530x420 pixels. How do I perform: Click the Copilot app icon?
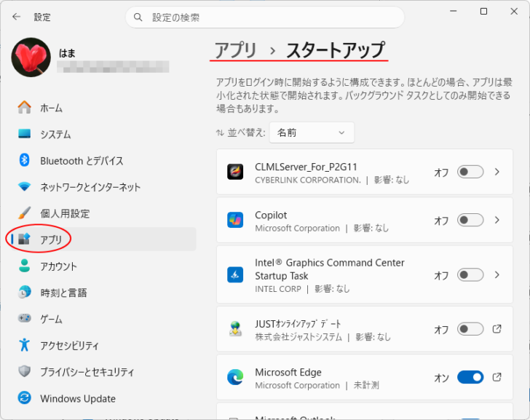point(235,220)
